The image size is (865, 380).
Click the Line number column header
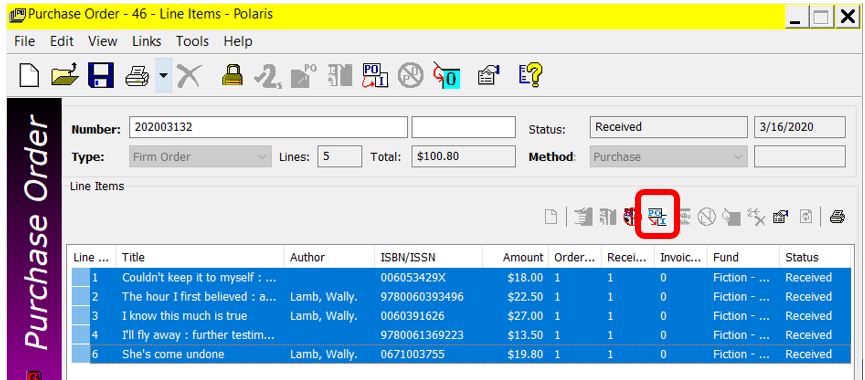92,257
